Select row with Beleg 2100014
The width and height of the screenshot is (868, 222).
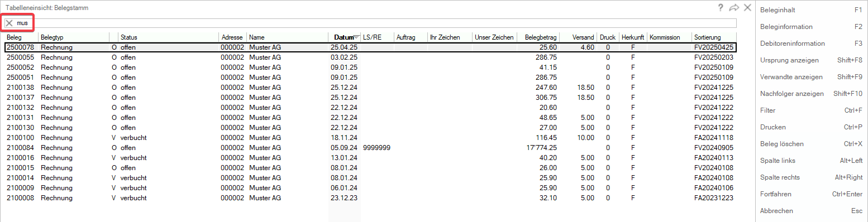click(370, 178)
